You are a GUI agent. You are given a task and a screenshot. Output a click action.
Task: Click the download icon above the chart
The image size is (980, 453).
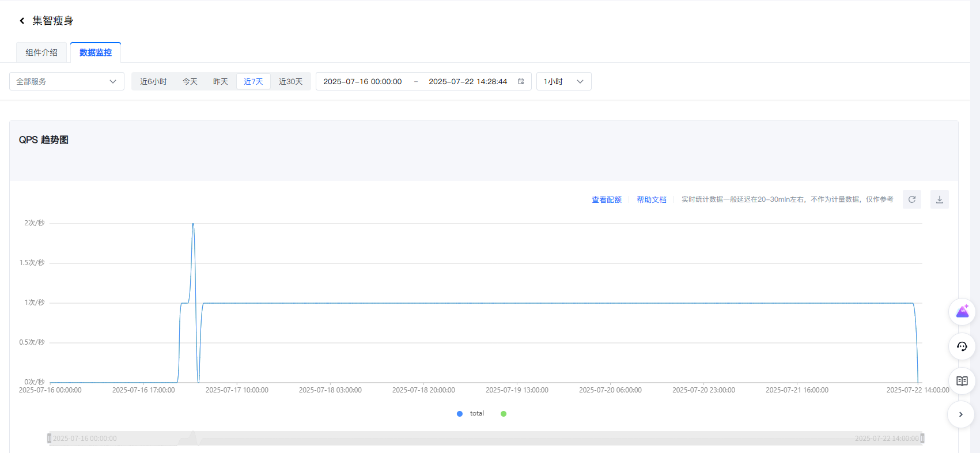click(939, 199)
